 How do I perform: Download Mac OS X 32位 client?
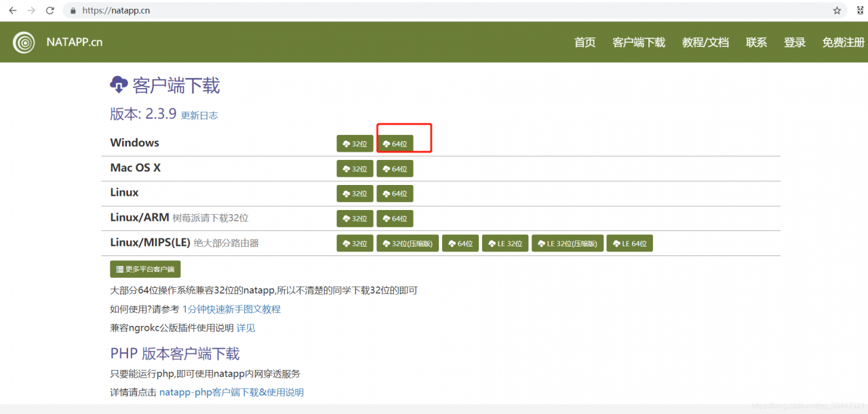tap(355, 169)
